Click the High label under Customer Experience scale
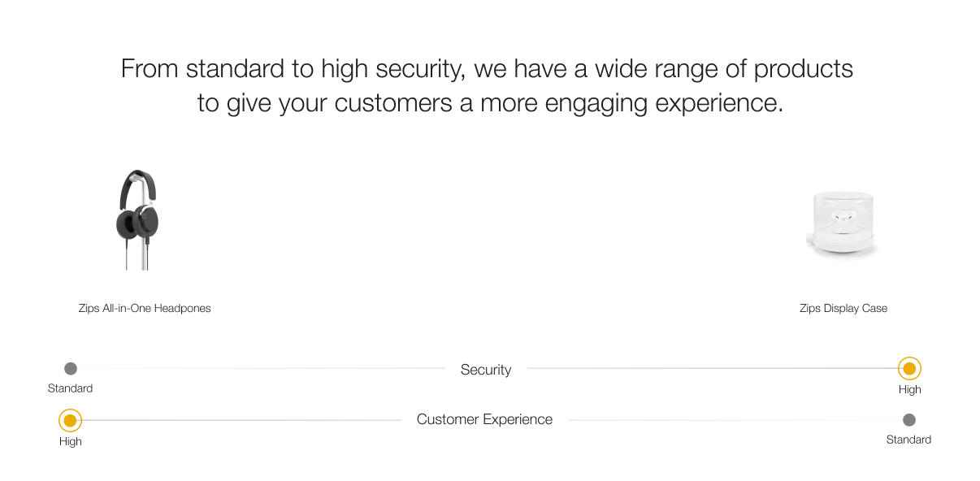The width and height of the screenshot is (980, 481). tap(71, 441)
